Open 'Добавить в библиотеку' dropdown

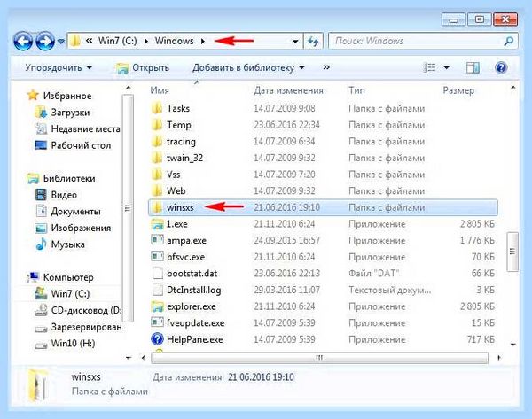point(248,68)
